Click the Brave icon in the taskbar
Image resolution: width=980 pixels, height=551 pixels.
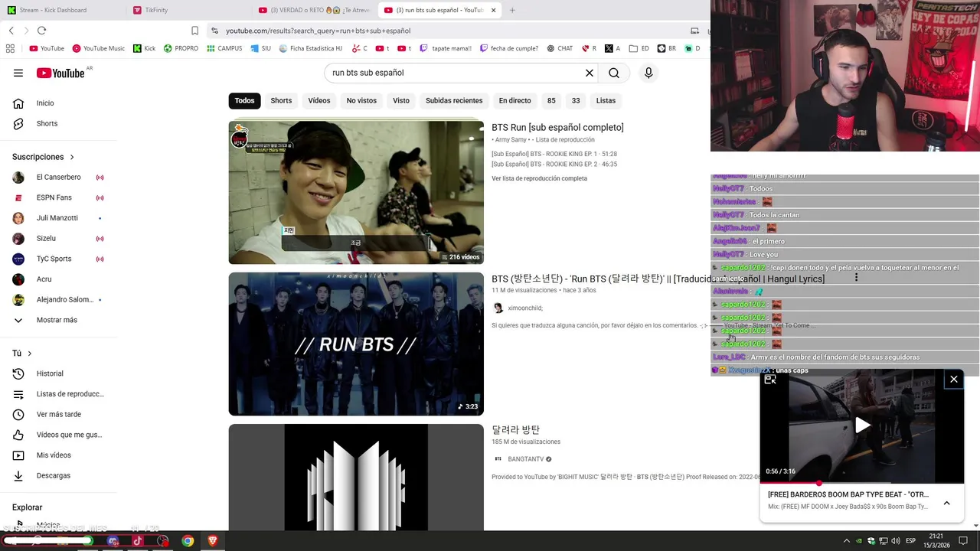click(213, 541)
